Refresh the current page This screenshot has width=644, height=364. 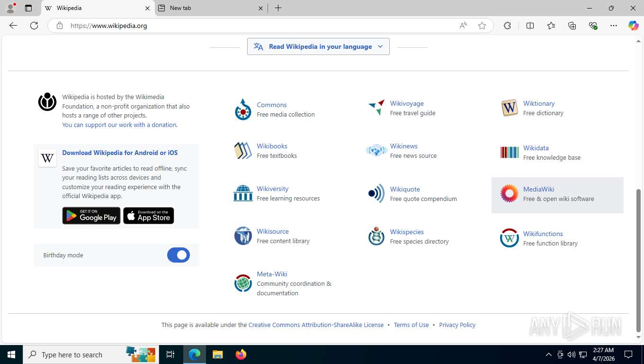pos(34,26)
